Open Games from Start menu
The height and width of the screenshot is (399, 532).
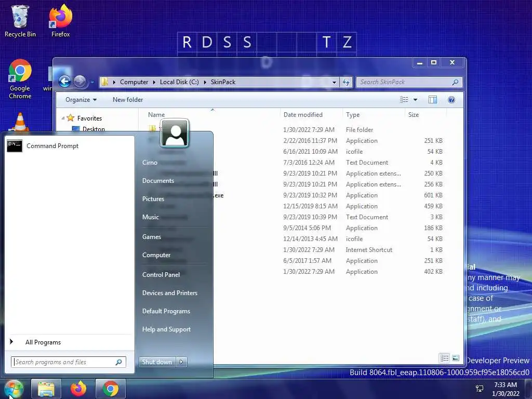151,237
